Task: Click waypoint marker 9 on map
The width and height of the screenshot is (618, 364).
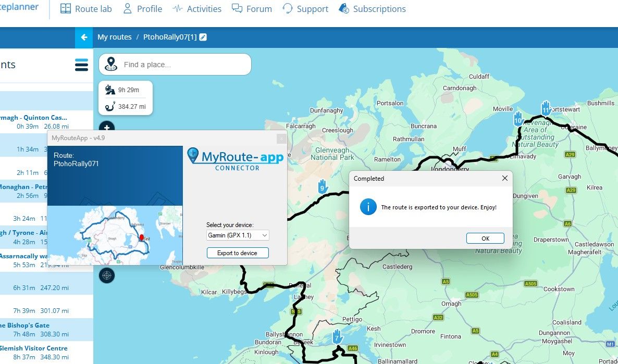Action: pyautogui.click(x=323, y=186)
